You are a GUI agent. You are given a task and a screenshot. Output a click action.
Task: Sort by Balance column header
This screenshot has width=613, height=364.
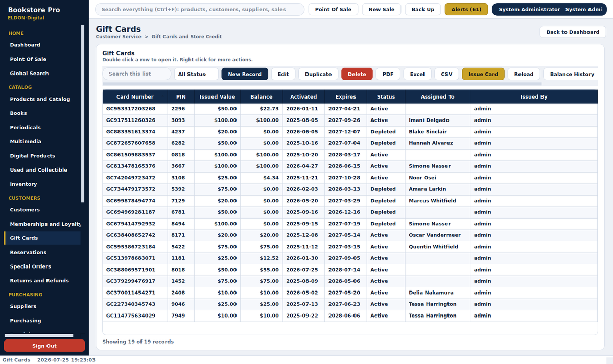[261, 96]
